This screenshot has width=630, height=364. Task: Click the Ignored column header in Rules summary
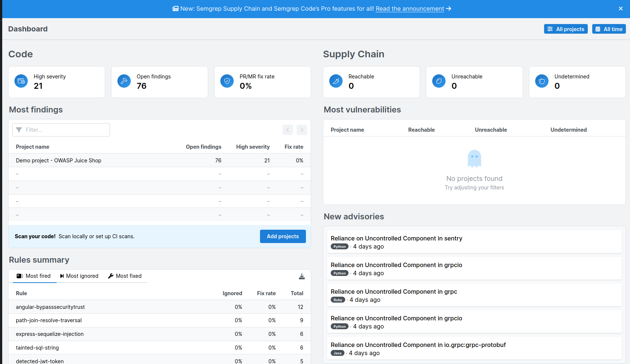tap(233, 293)
